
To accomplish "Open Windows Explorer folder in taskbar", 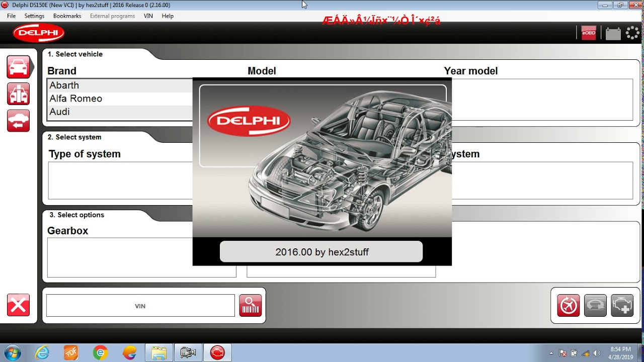I will point(159,352).
